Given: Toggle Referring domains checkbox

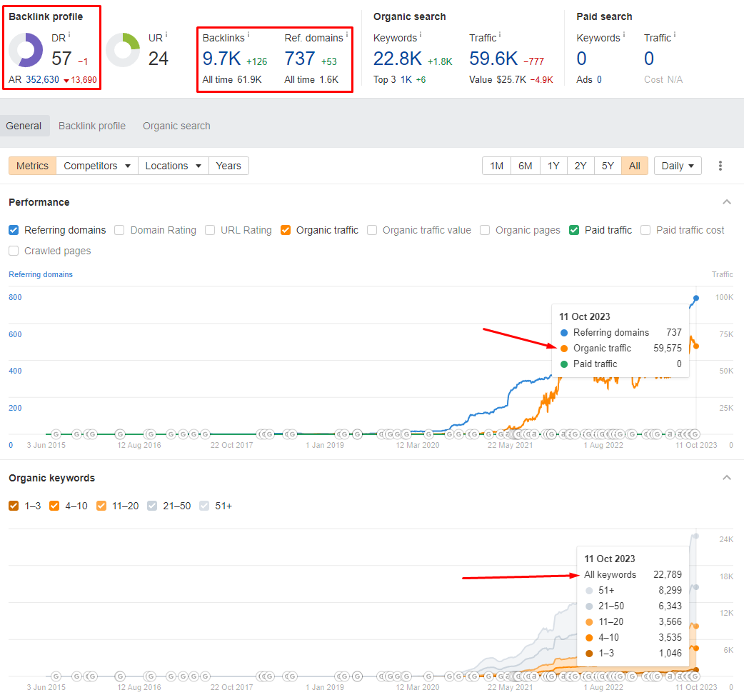Looking at the screenshot, I should [x=14, y=230].
